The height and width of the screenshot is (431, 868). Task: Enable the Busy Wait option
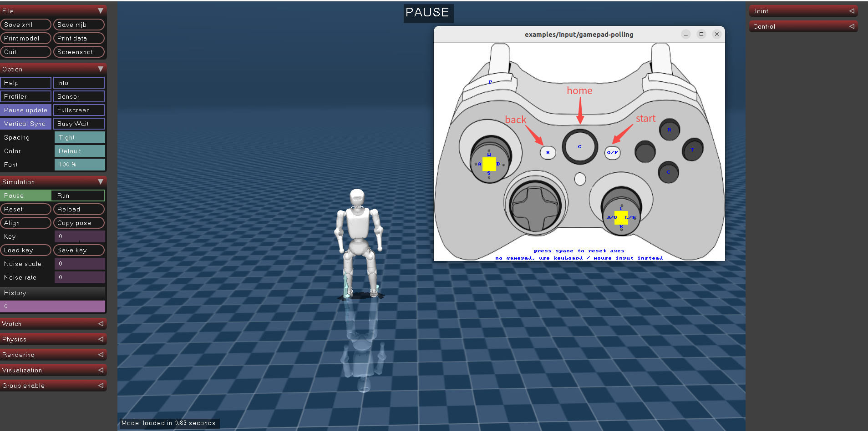(79, 124)
